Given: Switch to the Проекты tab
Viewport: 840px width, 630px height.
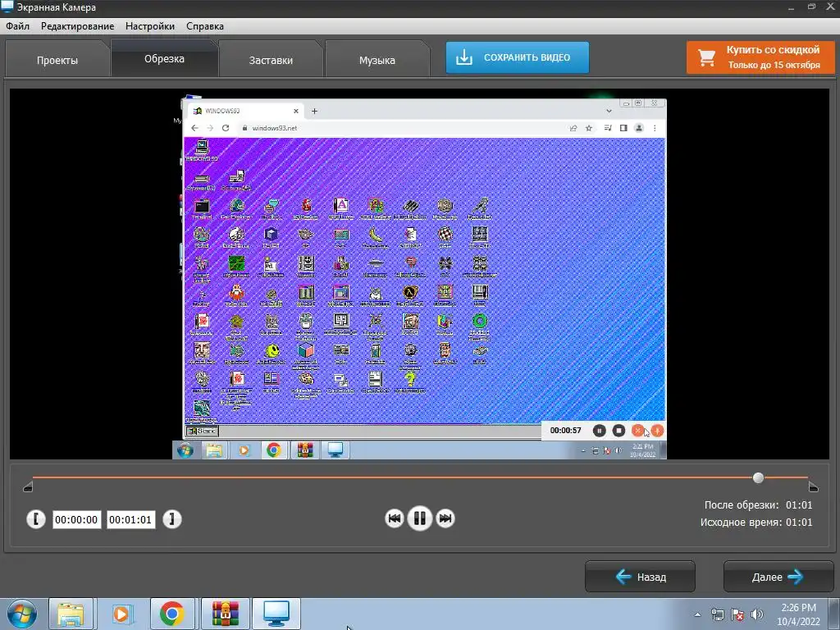Looking at the screenshot, I should 57,60.
